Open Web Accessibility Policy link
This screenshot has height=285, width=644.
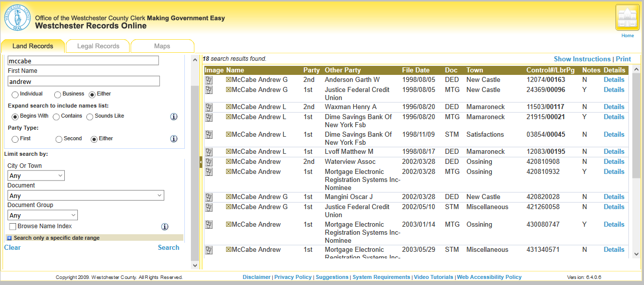(489, 277)
